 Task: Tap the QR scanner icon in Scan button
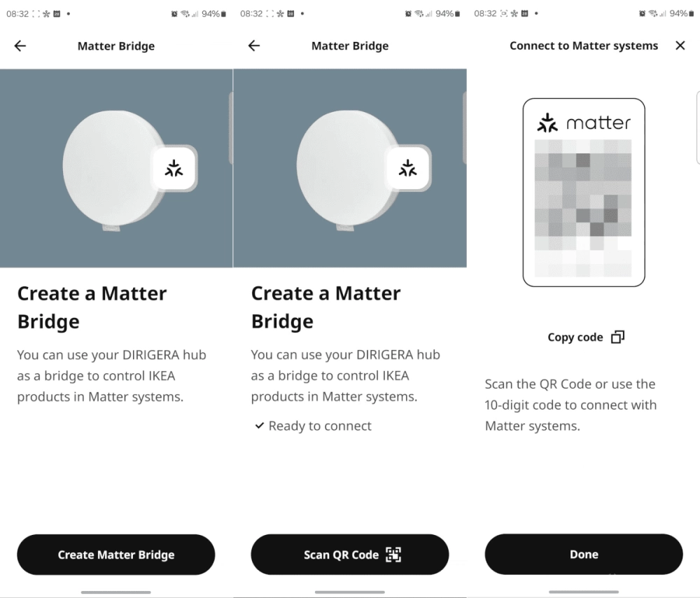pos(393,555)
